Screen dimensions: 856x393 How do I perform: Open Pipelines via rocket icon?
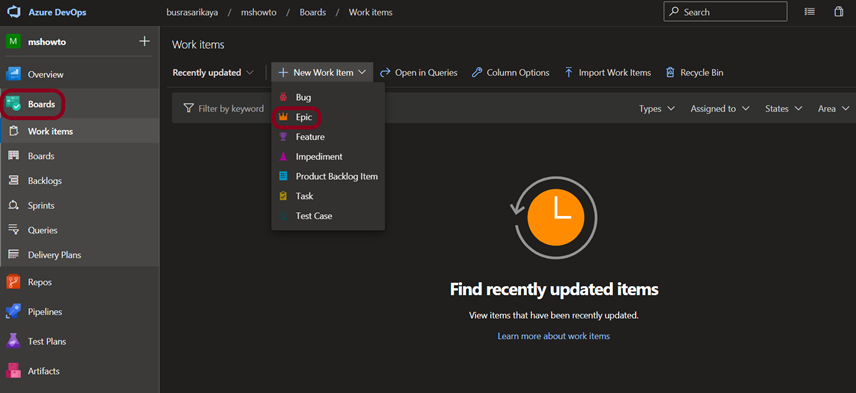click(13, 312)
